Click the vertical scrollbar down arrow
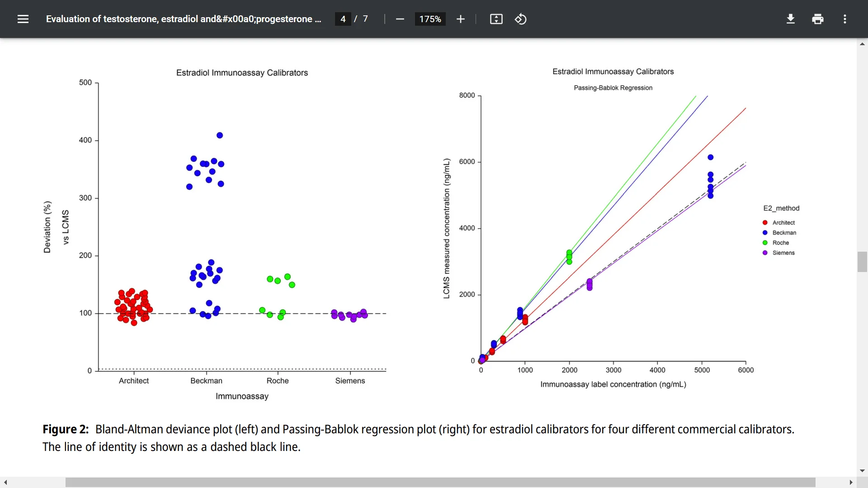This screenshot has width=868, height=488. tap(862, 471)
